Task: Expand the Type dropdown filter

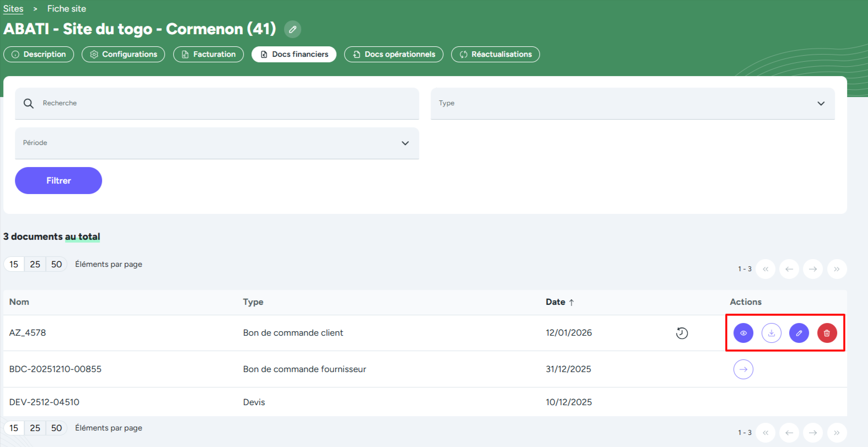Action: [x=821, y=104]
